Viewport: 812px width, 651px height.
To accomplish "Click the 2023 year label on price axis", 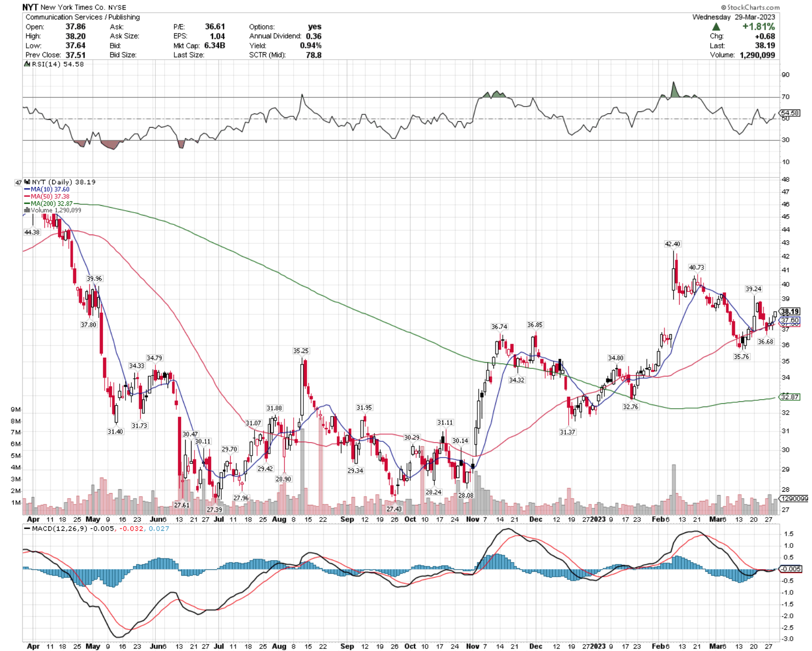I will coord(598,519).
